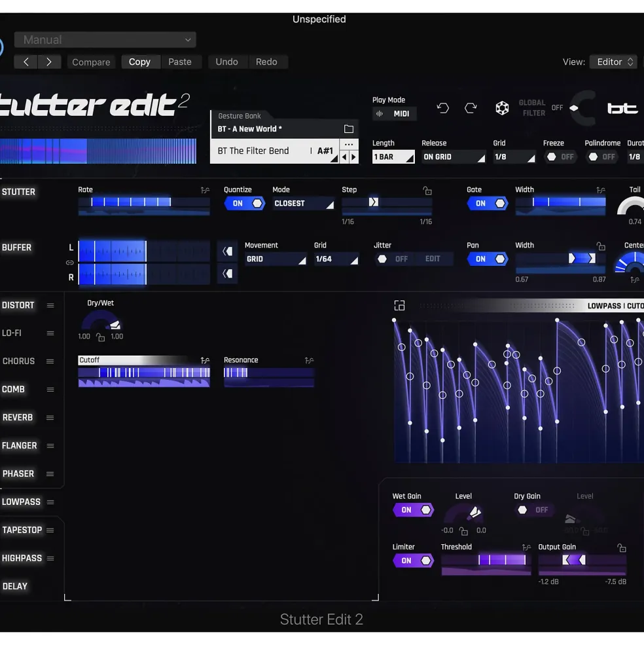The height and width of the screenshot is (645, 644).
Task: Select the HIGHPASS module
Action: (22, 558)
